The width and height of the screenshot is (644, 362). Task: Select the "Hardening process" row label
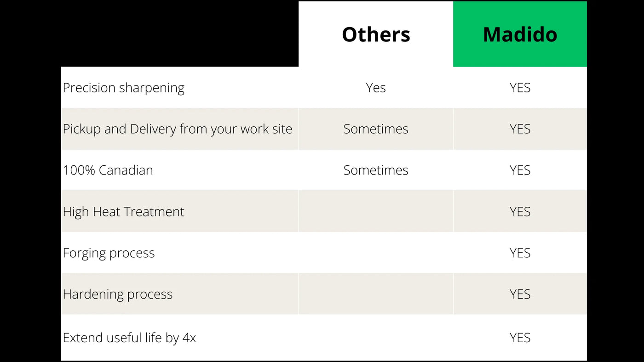(x=118, y=294)
